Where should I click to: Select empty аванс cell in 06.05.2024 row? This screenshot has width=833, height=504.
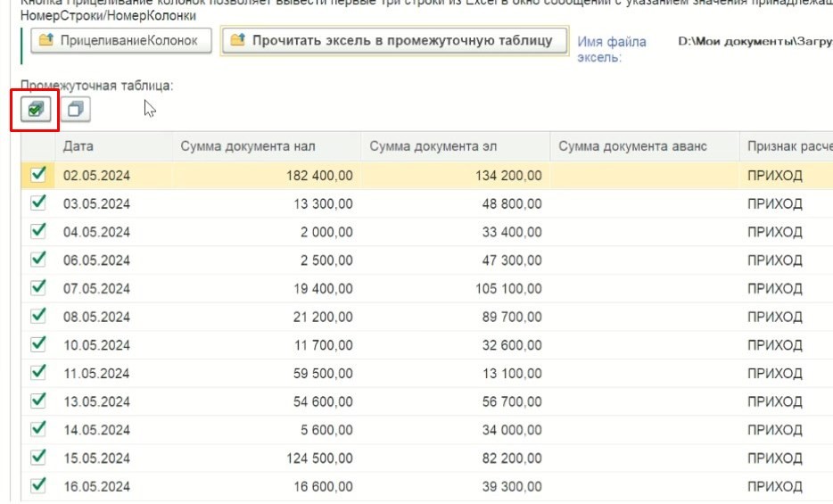coord(643,260)
